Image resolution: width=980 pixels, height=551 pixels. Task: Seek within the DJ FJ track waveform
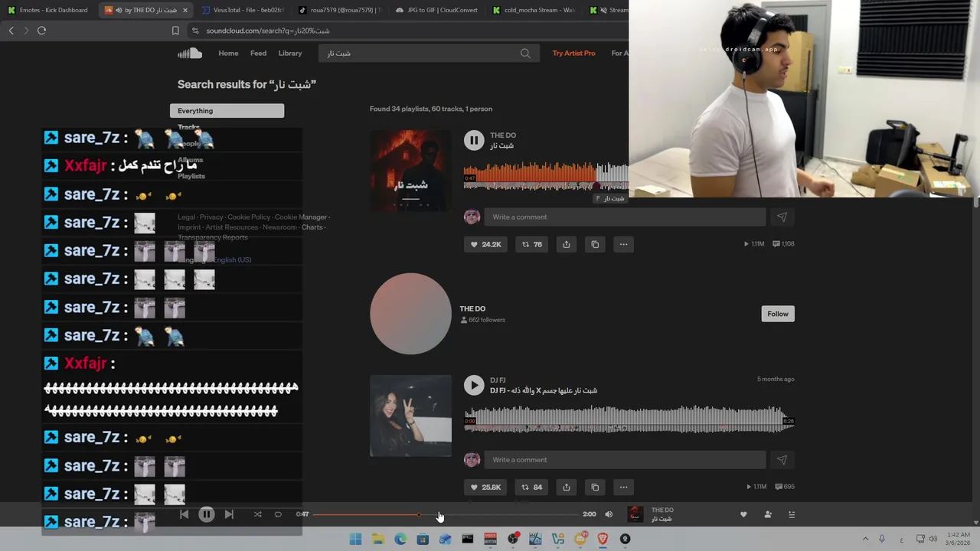point(629,419)
